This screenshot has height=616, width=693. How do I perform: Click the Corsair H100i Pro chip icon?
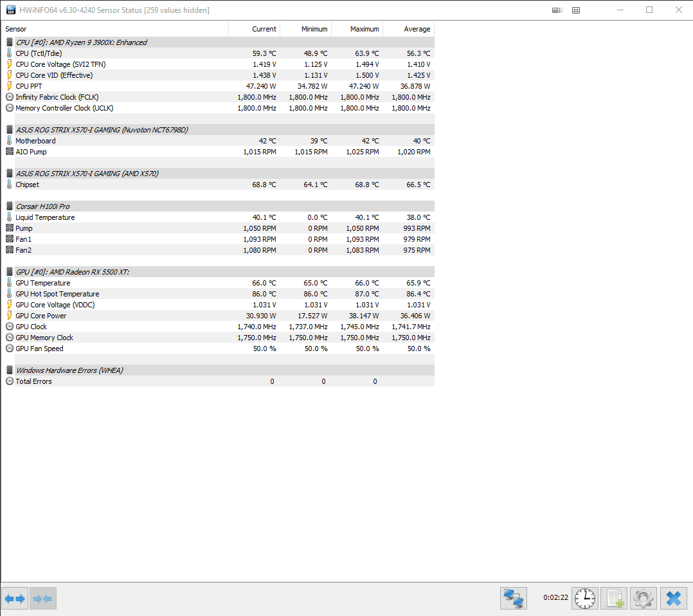pyautogui.click(x=9, y=206)
